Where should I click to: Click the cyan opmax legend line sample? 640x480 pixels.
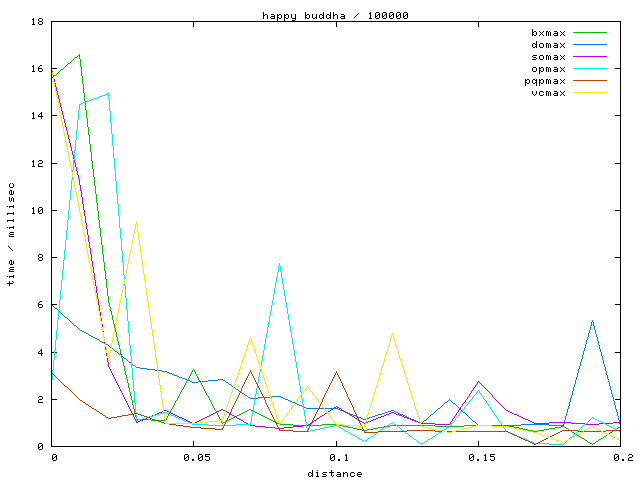[x=590, y=69]
